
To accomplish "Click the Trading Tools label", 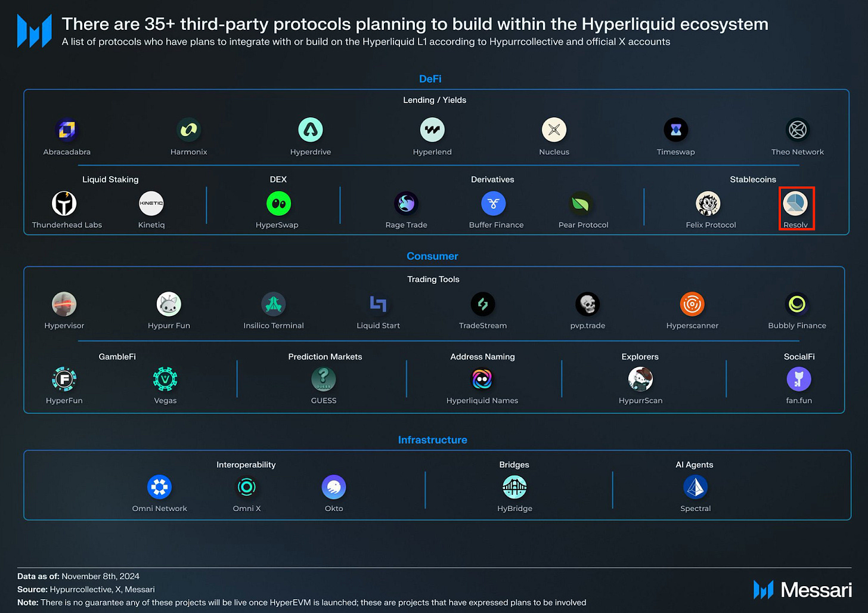I will pyautogui.click(x=433, y=279).
